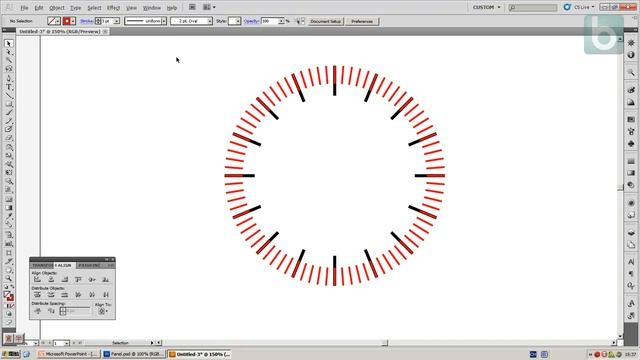Viewport: 640px width, 360px height.
Task: Select the Paintbrush tool
Action: 9,113
